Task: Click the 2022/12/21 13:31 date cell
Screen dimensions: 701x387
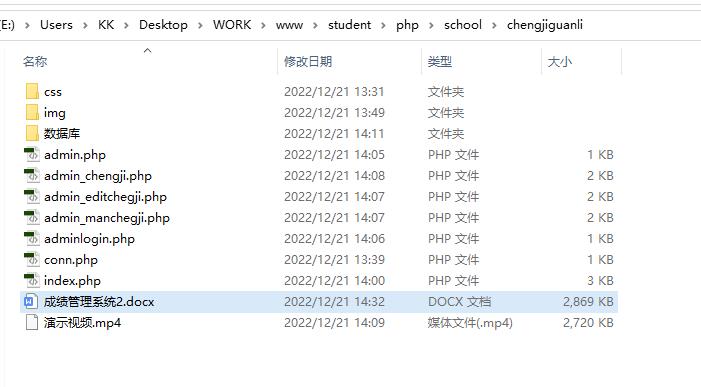Action: [334, 92]
